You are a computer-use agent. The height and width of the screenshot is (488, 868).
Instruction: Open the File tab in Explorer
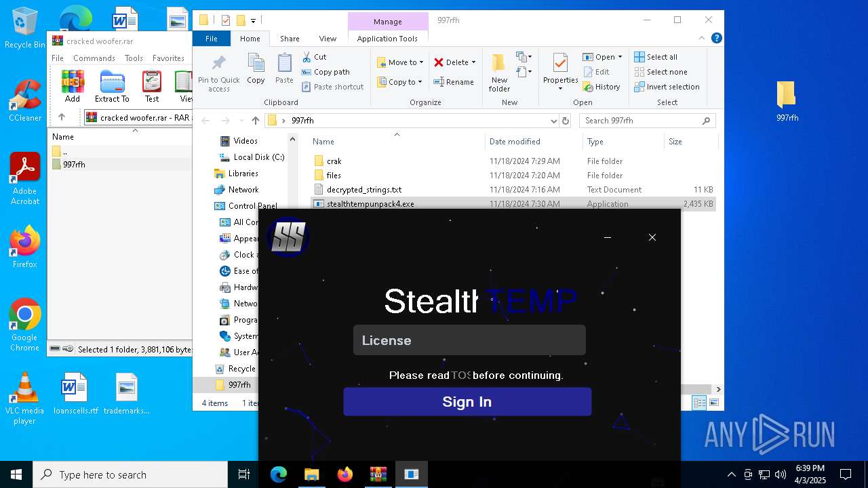212,39
